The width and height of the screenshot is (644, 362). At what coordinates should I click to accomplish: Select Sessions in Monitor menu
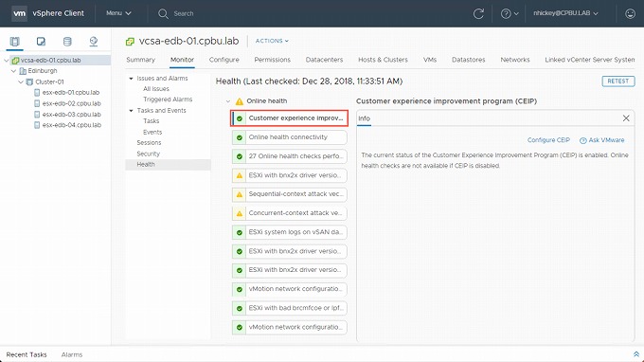(149, 142)
